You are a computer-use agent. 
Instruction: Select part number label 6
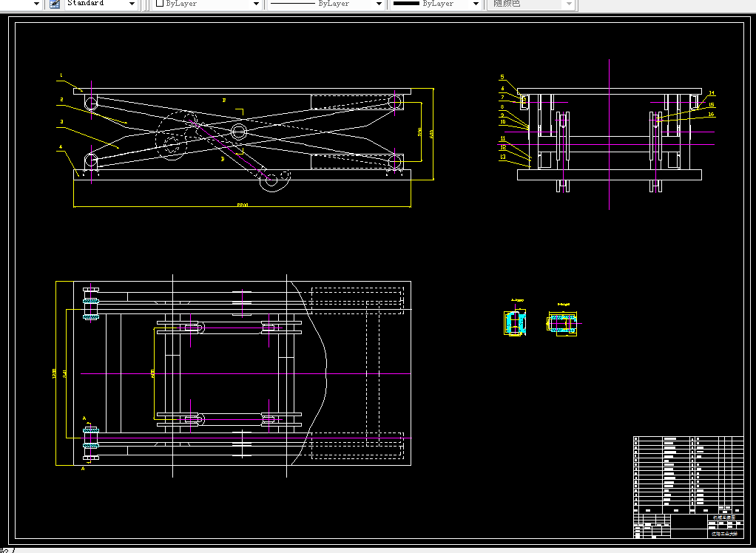(x=502, y=89)
